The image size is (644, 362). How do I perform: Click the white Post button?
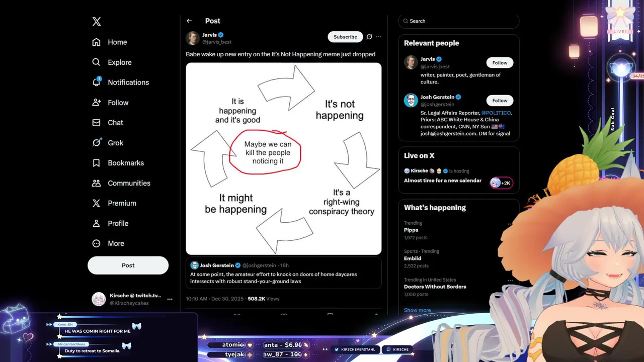click(128, 265)
